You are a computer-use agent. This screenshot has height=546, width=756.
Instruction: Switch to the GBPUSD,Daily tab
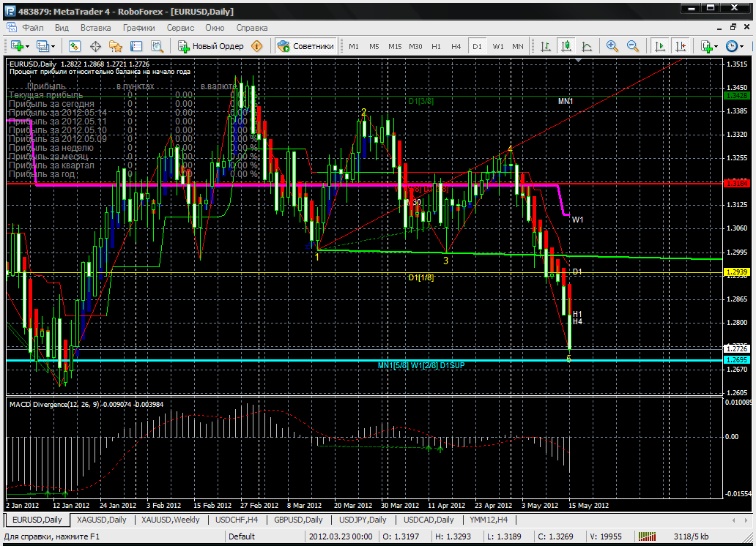pyautogui.click(x=298, y=520)
